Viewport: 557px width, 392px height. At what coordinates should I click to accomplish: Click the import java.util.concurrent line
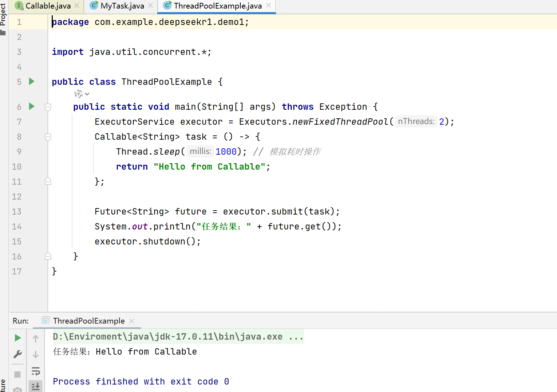132,52
